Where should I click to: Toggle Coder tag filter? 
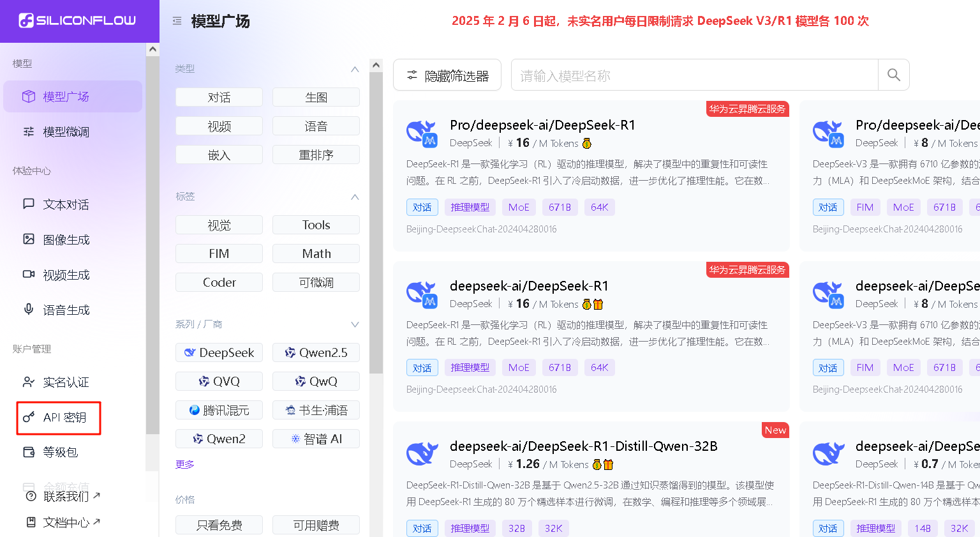pos(219,282)
